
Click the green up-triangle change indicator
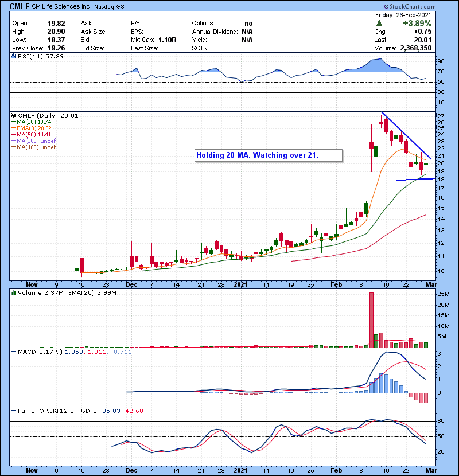coord(379,24)
